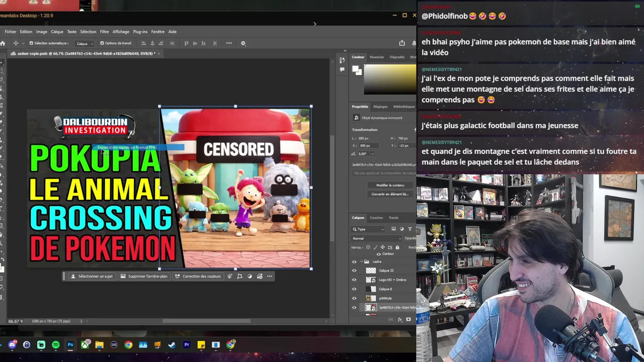Viewport: 644px width, 362px height.
Task: Open contextual bar three-dots more options
Action: coord(270,276)
